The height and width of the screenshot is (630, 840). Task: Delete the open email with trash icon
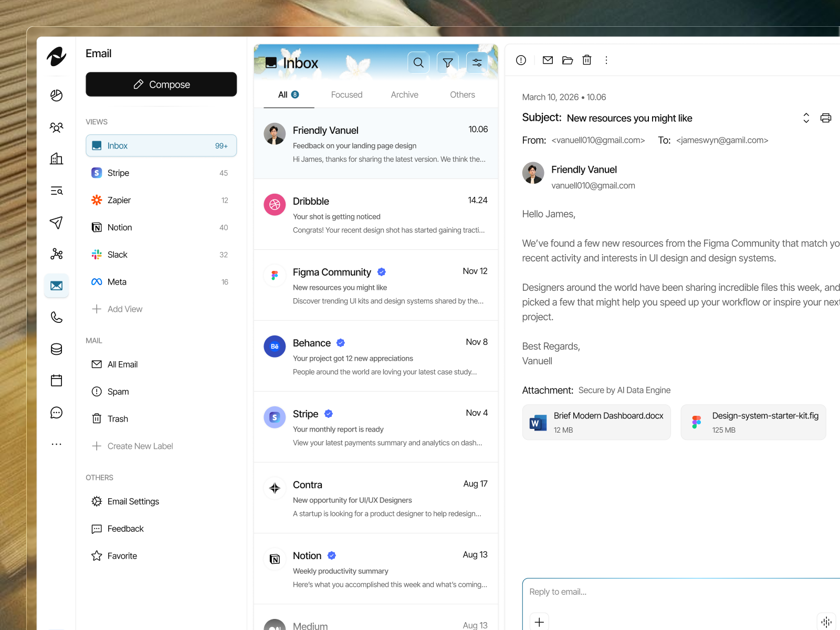587,60
